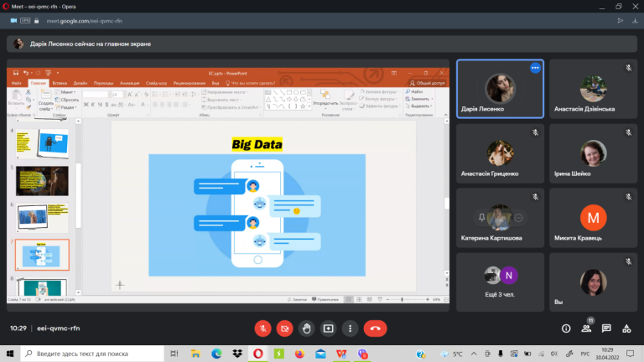This screenshot has width=644, height=362.
Task: Open the three-dot more options menu
Action: click(350, 328)
